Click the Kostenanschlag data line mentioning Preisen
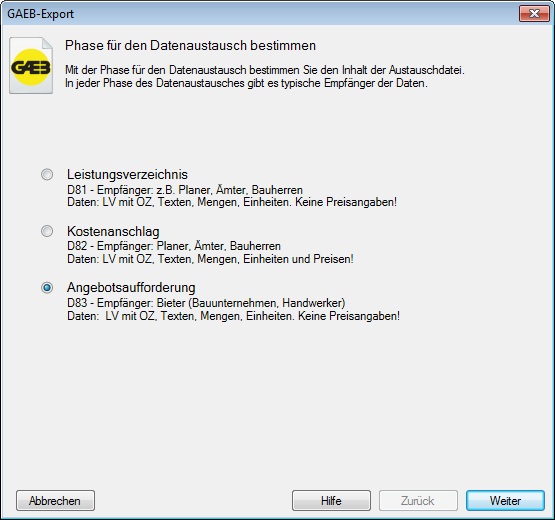 coord(210,259)
